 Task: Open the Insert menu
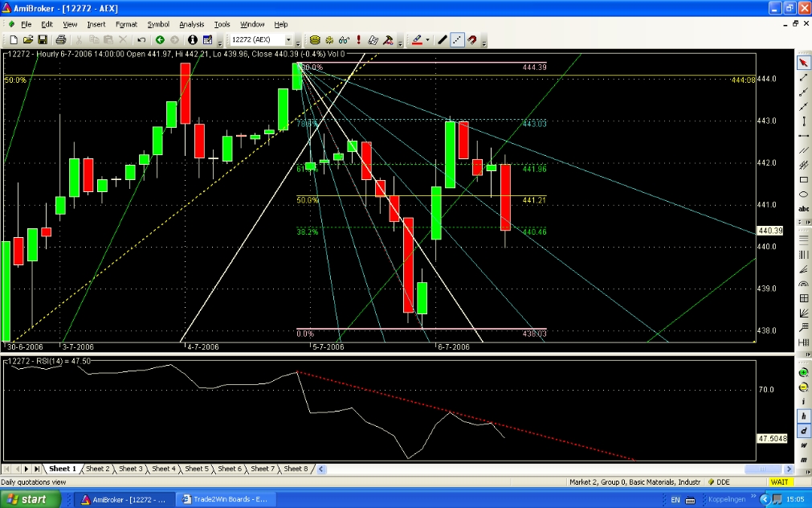tap(96, 24)
